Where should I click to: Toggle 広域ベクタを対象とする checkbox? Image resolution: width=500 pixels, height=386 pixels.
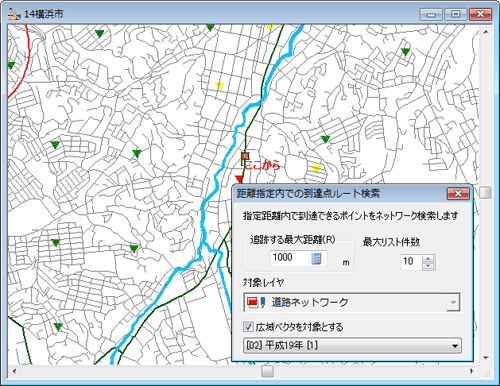tap(248, 326)
